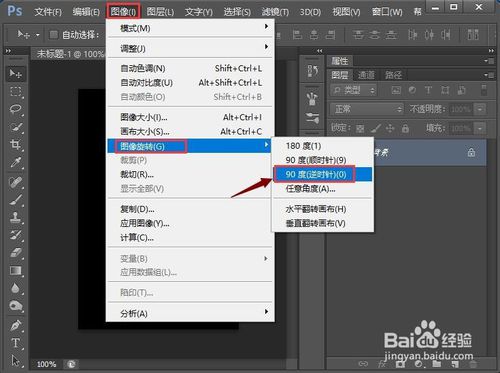Open the fill dropdown arrow
The width and height of the screenshot is (500, 373).
480,128
